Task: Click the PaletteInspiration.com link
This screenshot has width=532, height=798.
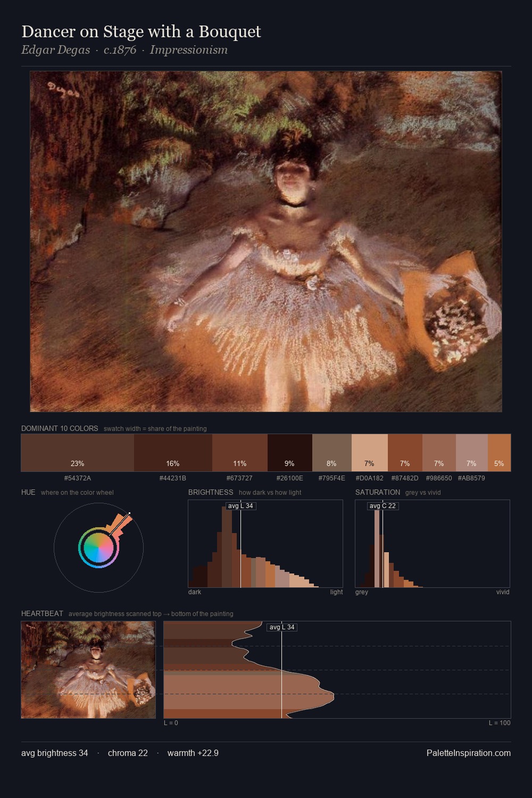Action: point(469,753)
